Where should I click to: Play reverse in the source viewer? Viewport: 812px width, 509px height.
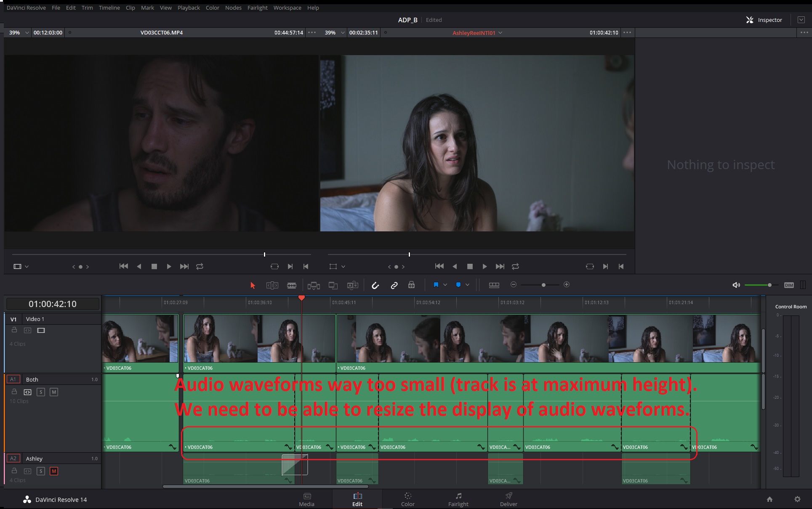point(139,266)
